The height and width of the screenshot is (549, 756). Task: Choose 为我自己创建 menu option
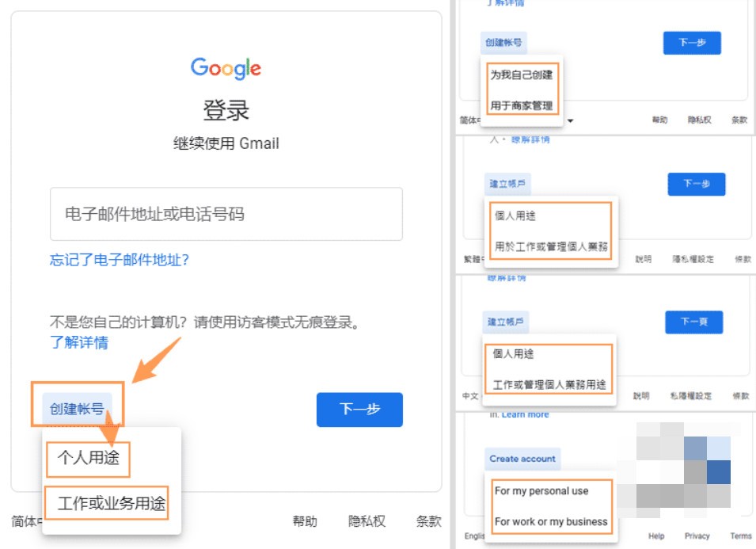[x=522, y=74]
